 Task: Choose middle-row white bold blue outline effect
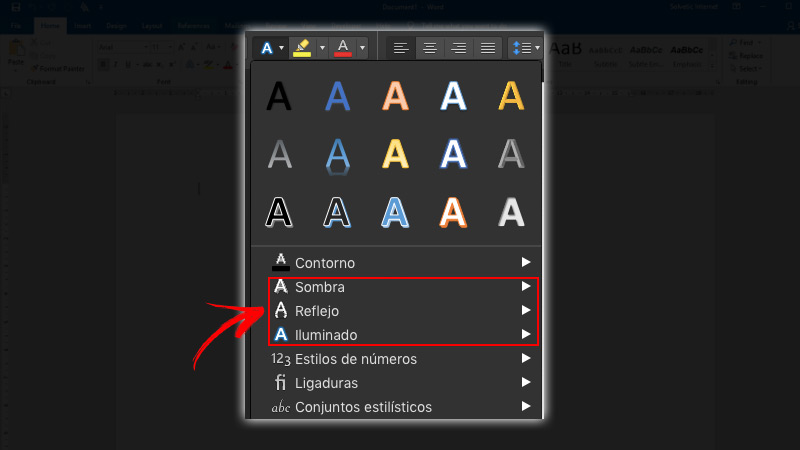pyautogui.click(x=454, y=155)
